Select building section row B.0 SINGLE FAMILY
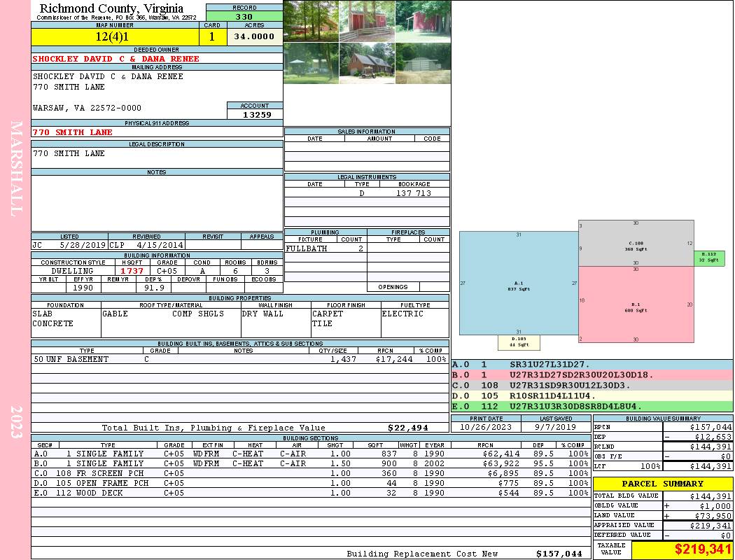This screenshot has height=560, width=735. [x=311, y=463]
